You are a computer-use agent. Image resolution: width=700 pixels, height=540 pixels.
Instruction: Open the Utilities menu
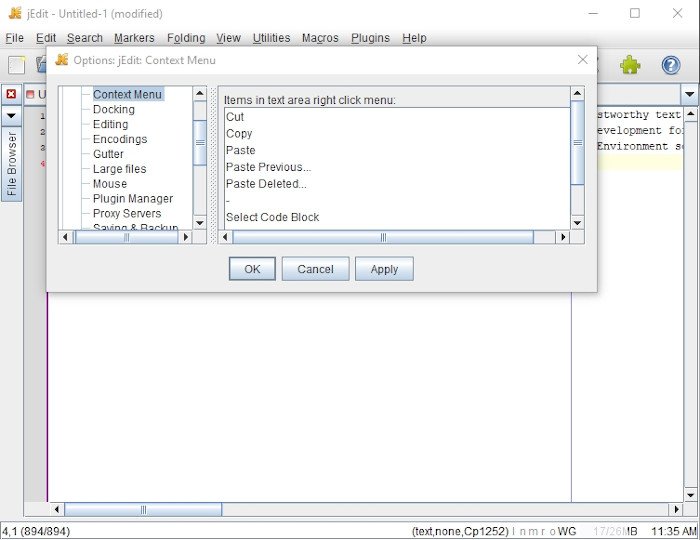[271, 38]
